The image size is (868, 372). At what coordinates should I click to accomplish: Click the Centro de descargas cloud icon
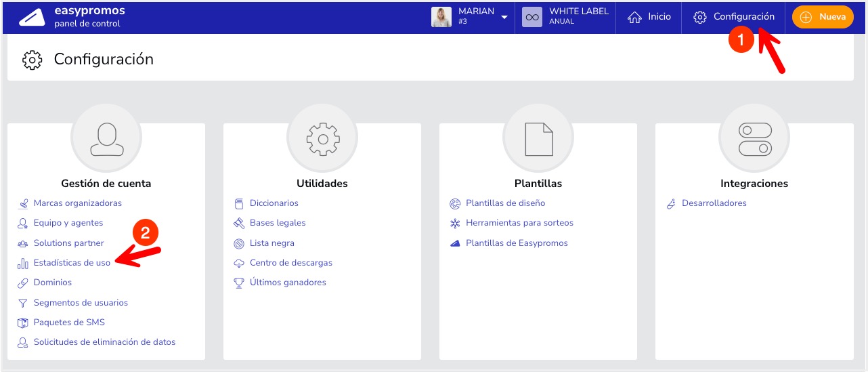click(x=239, y=263)
